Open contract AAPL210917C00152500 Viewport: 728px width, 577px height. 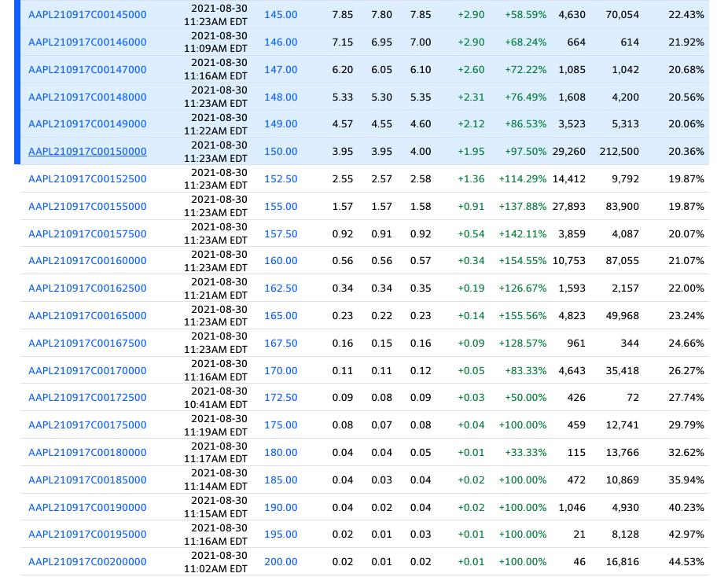pyautogui.click(x=87, y=178)
